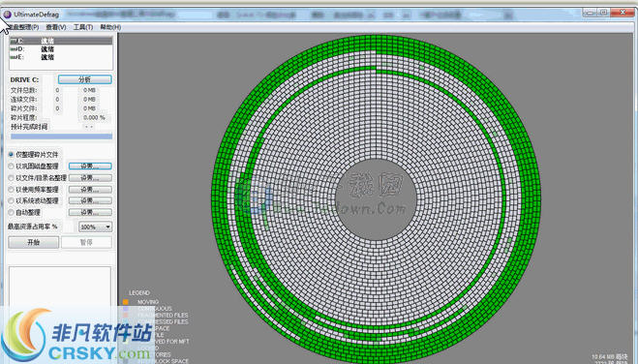Open 设置 next to 以巩固磁盘整理
Viewport: 638px width, 364px height.
(90, 166)
